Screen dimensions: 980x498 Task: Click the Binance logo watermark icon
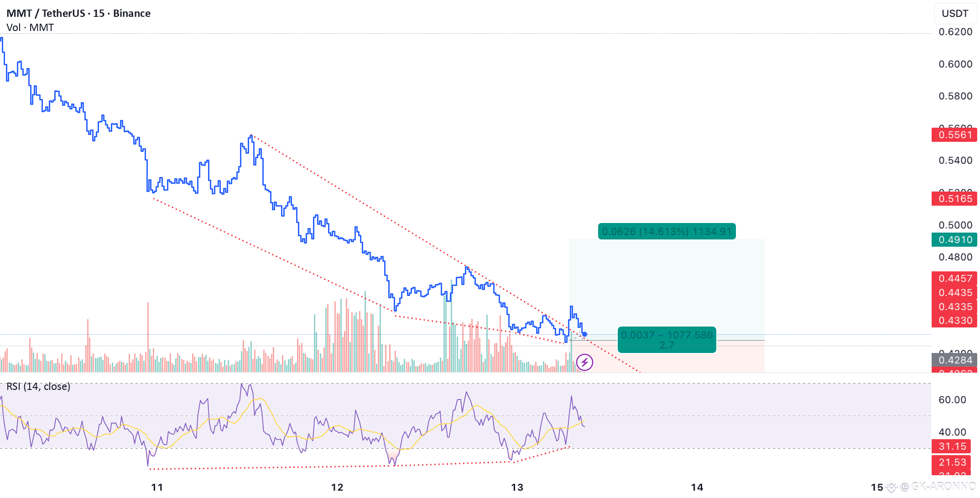tap(891, 487)
